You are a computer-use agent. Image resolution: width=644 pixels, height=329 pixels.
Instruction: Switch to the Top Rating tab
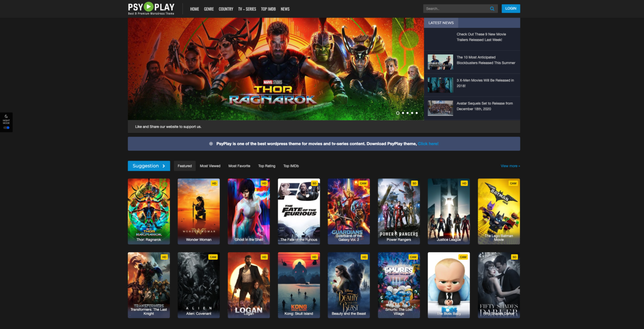click(266, 166)
